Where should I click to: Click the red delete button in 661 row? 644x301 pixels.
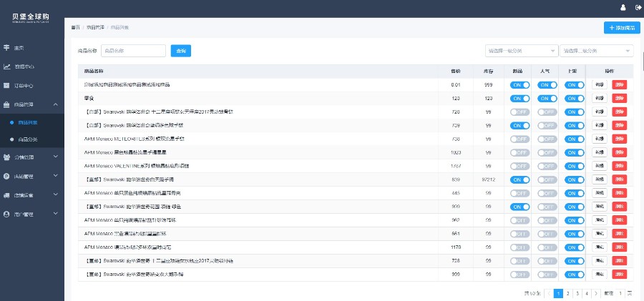point(620,234)
